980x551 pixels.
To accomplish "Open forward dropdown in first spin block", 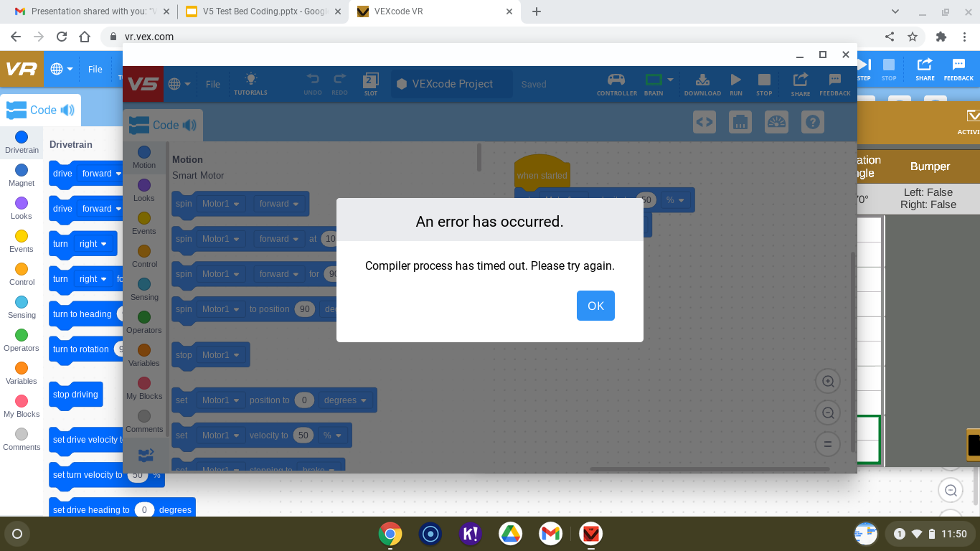I will 279,204.
